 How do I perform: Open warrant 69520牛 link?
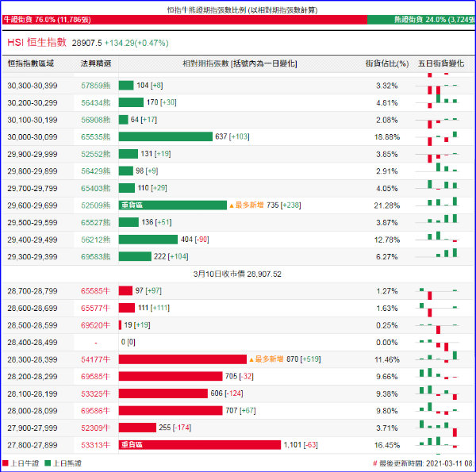[95, 325]
